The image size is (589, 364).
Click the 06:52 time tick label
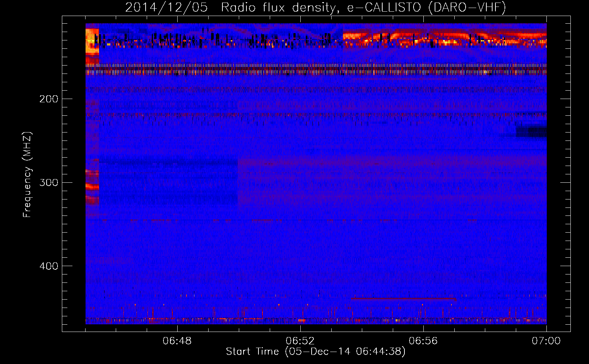click(x=300, y=341)
